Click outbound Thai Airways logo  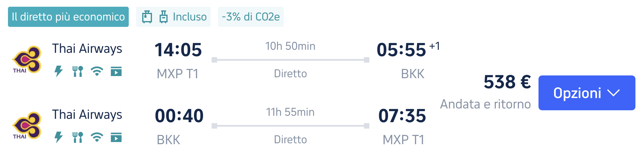(x=27, y=60)
